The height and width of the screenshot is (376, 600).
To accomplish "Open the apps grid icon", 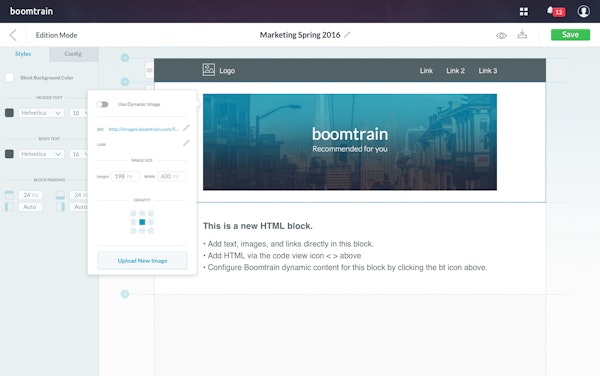I will point(523,11).
